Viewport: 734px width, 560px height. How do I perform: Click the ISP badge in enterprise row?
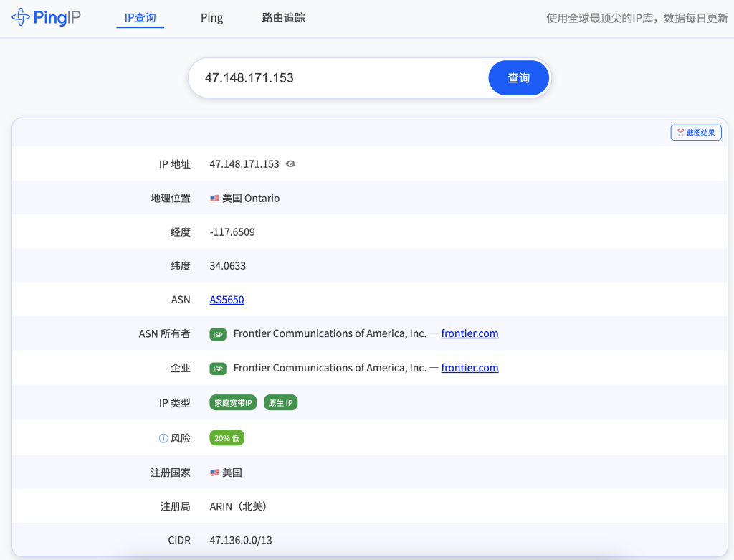pos(218,369)
